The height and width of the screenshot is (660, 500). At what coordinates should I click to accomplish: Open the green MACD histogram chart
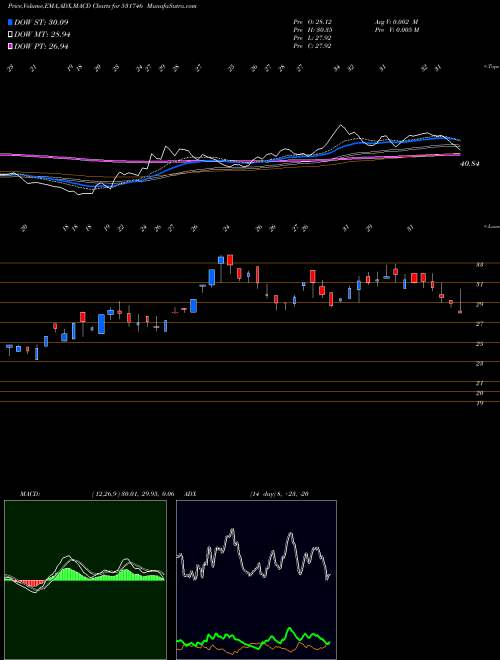coord(85,580)
